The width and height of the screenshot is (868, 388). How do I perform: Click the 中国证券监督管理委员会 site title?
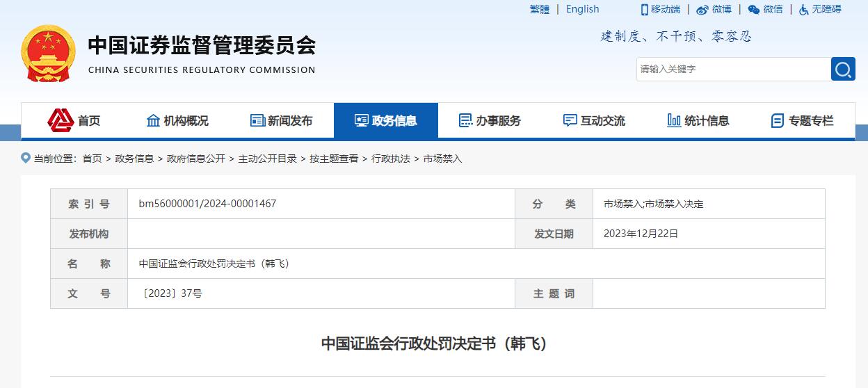(202, 45)
